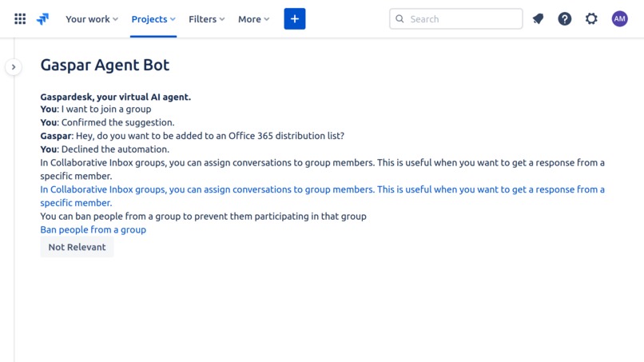Click the magnifier icon in search box

[x=400, y=19]
